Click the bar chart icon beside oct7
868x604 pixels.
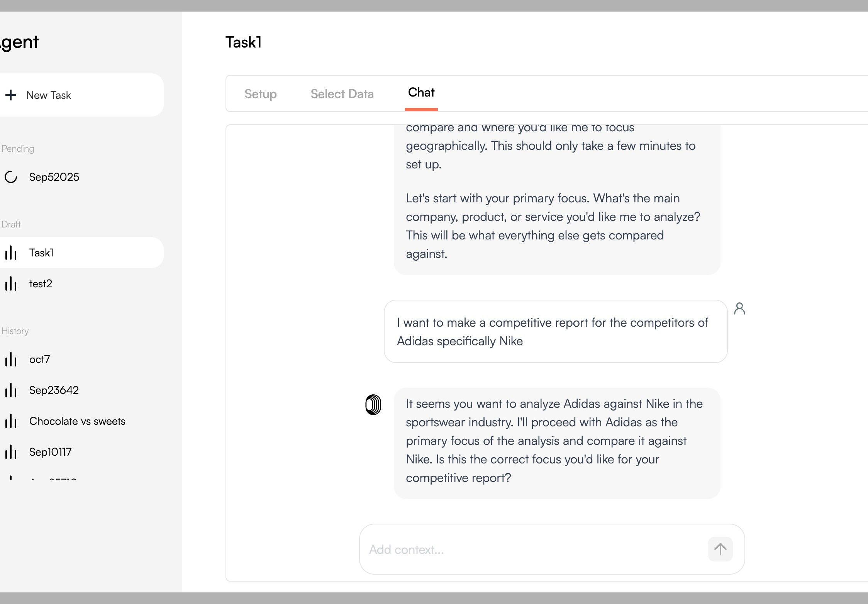[x=11, y=360]
